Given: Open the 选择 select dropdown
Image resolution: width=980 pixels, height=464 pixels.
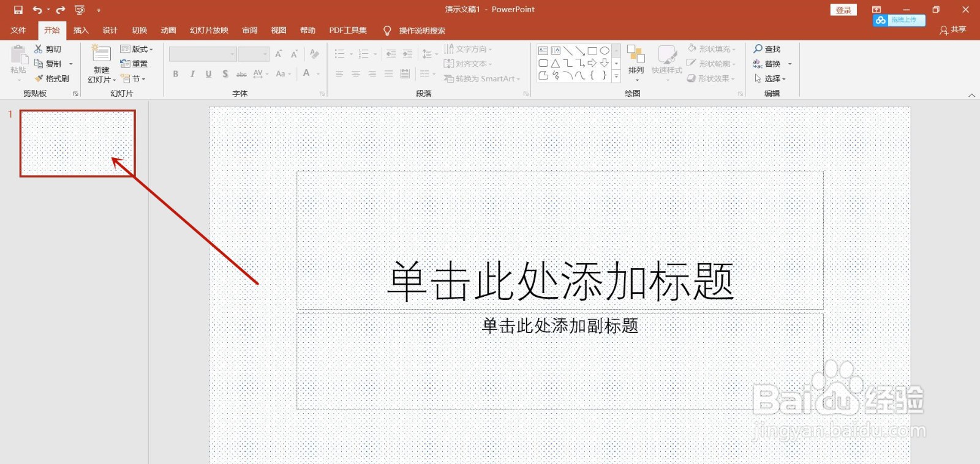Looking at the screenshot, I should 770,79.
